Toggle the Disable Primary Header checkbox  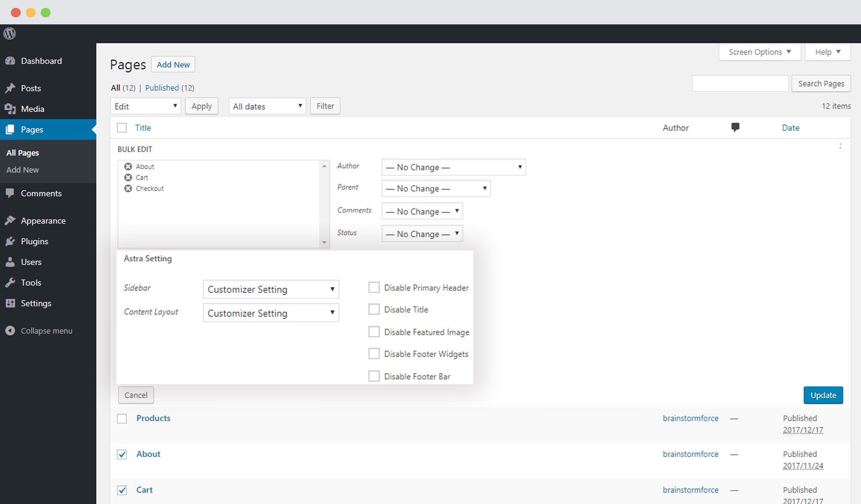[372, 288]
